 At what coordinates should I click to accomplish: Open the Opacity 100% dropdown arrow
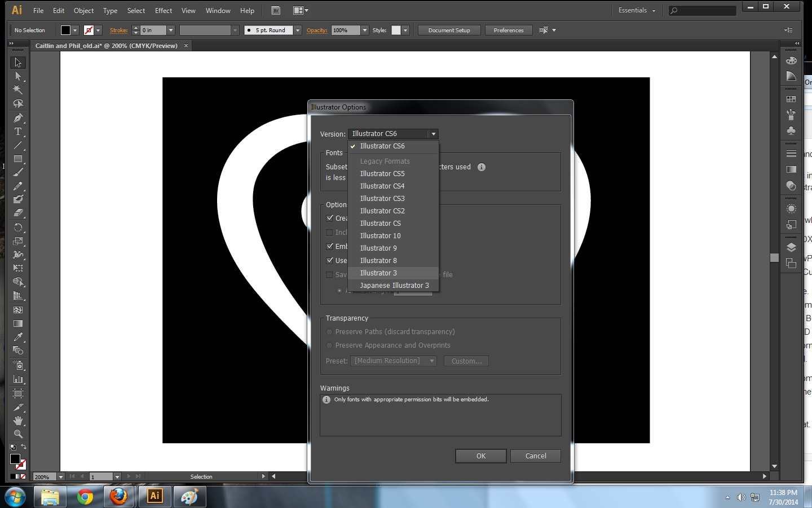(365, 30)
